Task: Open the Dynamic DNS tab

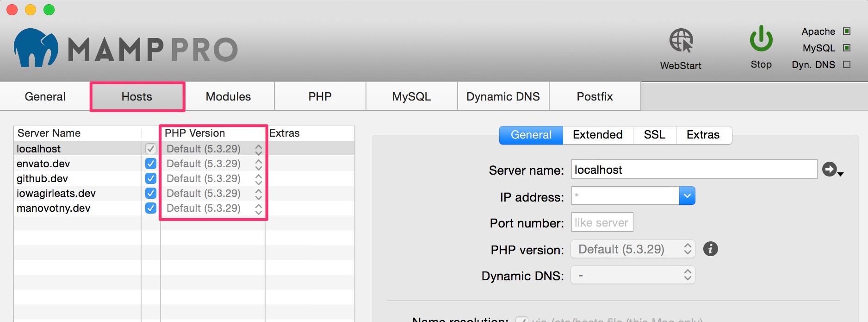Action: tap(503, 96)
